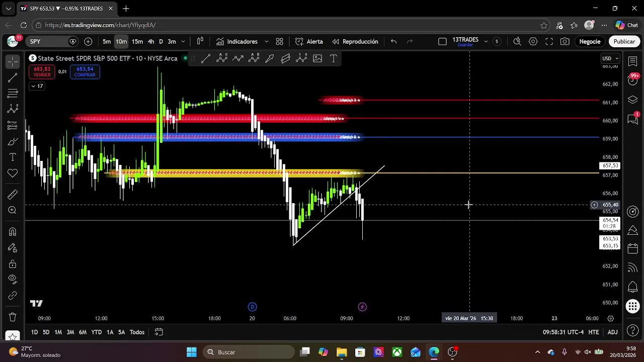Viewport: 644px width, 362px height.
Task: Toggle lock all drawing tools
Action: [x=13, y=264]
